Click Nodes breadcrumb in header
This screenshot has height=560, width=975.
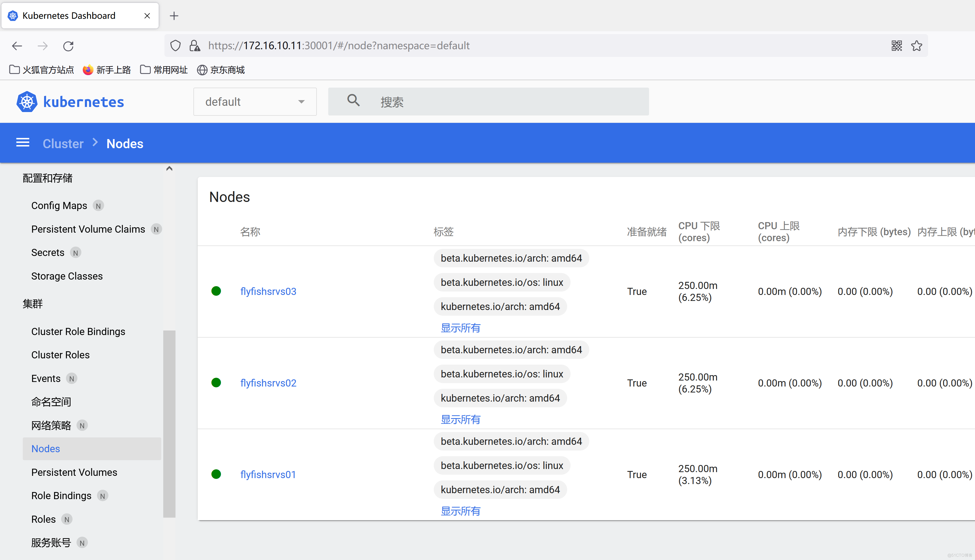[x=125, y=143]
